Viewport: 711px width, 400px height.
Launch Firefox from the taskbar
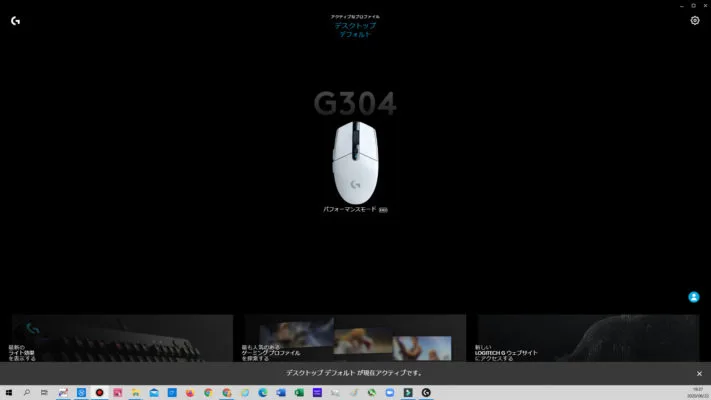(x=190, y=393)
